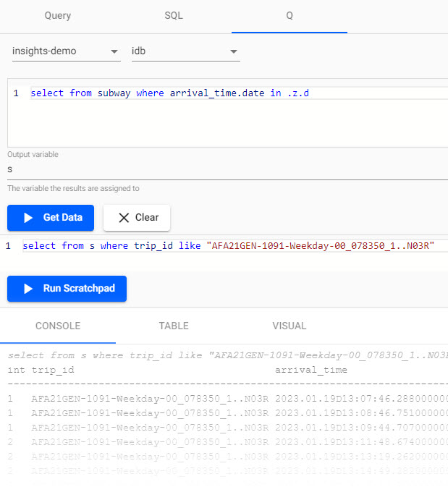Switch to the Query tab
This screenshot has height=487, width=448.
pyautogui.click(x=58, y=15)
